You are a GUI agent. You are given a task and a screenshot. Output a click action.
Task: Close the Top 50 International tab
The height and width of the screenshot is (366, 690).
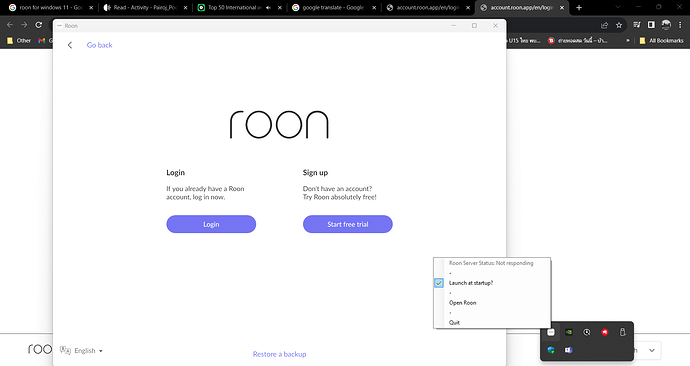pyautogui.click(x=279, y=7)
